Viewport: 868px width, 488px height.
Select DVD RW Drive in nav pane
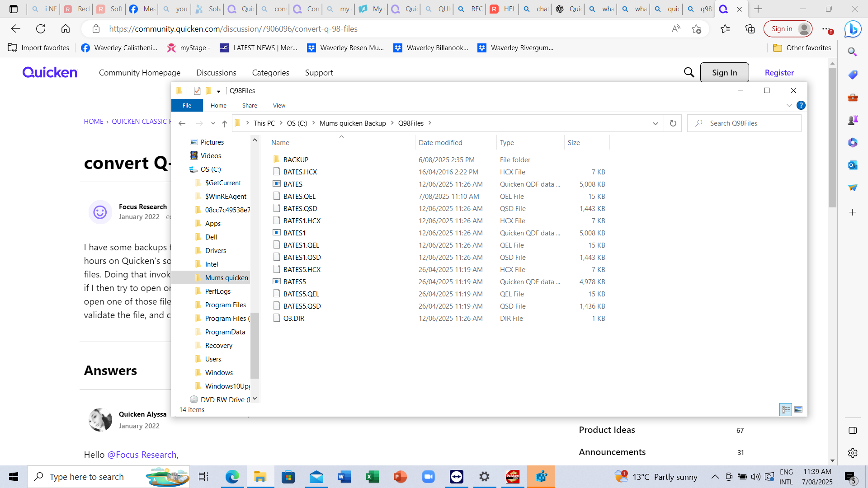(x=225, y=400)
